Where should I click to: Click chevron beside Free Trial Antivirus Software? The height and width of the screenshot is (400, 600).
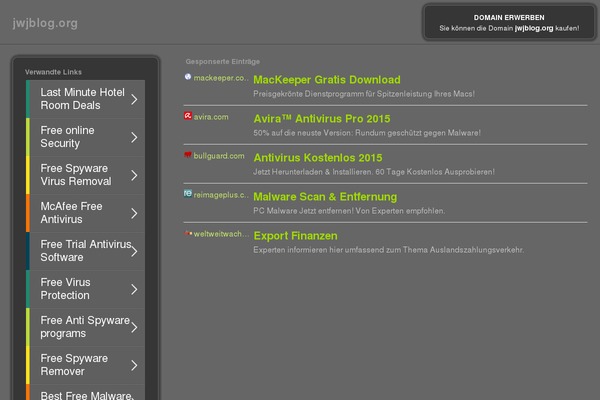pos(134,251)
